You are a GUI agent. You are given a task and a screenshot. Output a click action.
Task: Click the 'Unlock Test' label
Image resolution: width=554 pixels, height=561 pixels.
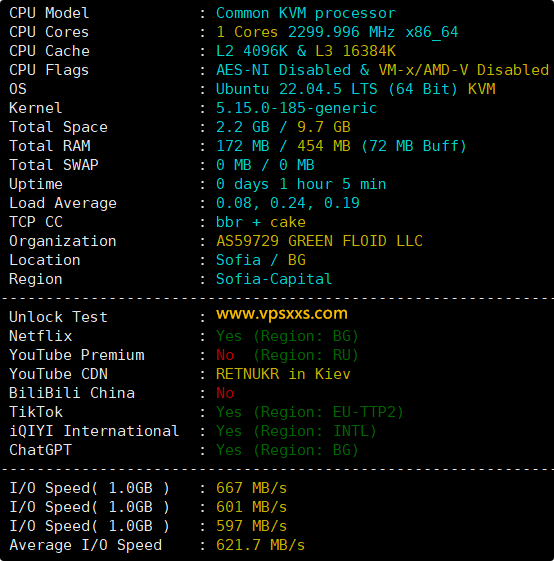click(x=58, y=317)
